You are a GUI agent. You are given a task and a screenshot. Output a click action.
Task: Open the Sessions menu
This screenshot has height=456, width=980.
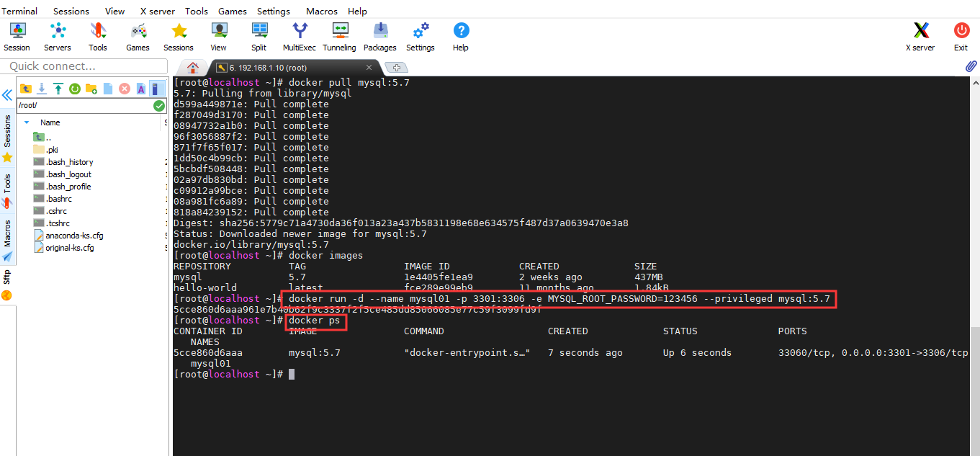71,11
